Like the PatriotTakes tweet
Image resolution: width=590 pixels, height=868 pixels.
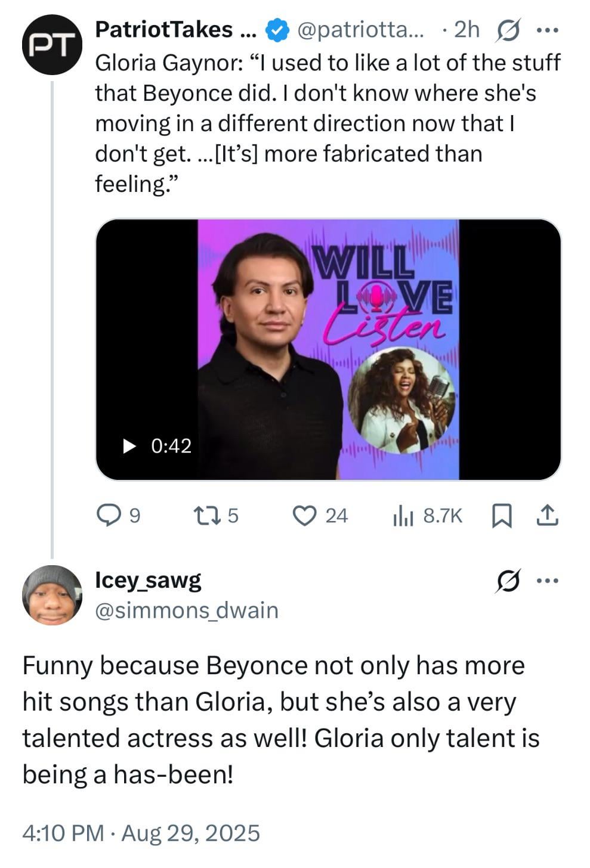[x=321, y=515]
